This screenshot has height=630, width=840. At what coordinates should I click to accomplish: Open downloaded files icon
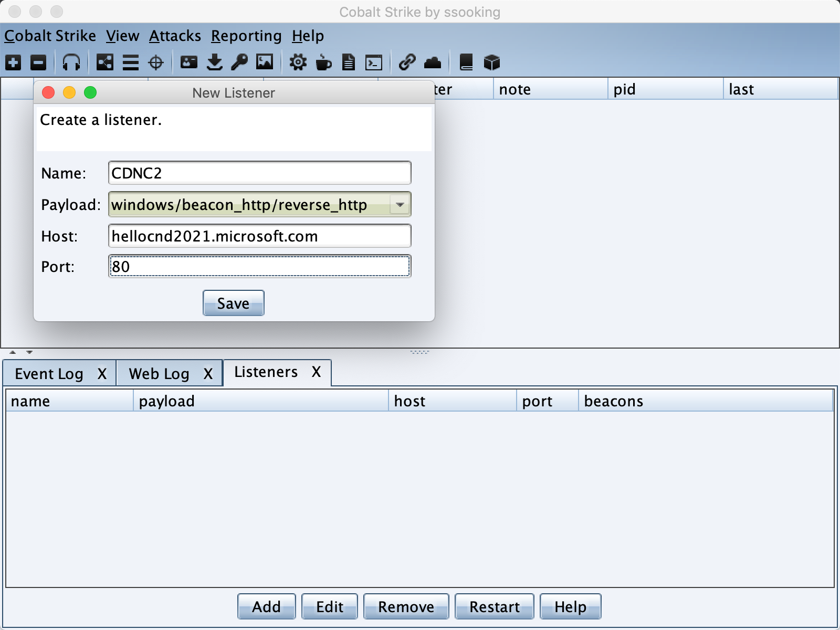[214, 62]
